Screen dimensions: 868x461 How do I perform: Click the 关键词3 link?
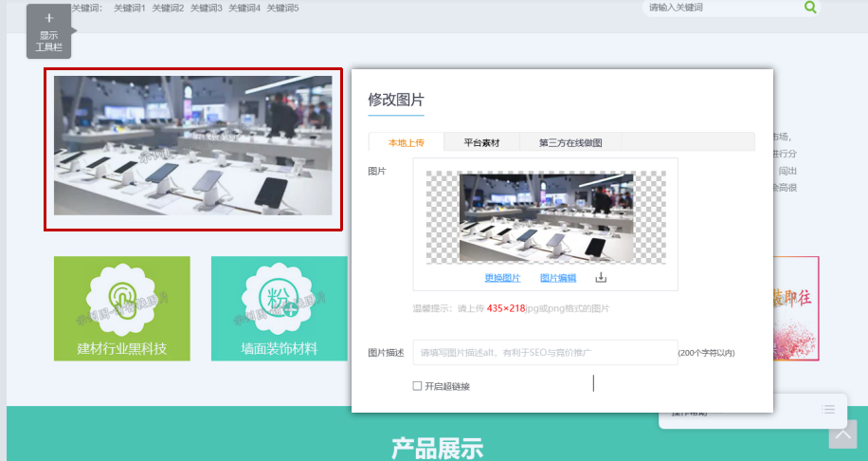(206, 8)
